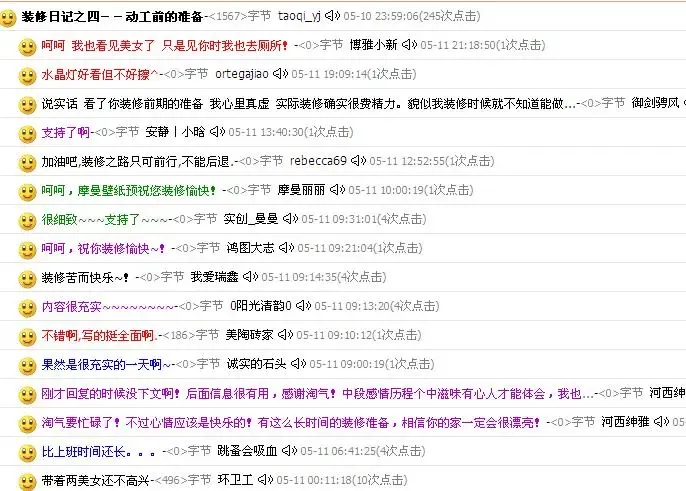Open user 博雅小新 profile
This screenshot has height=491, width=686.
(x=373, y=46)
